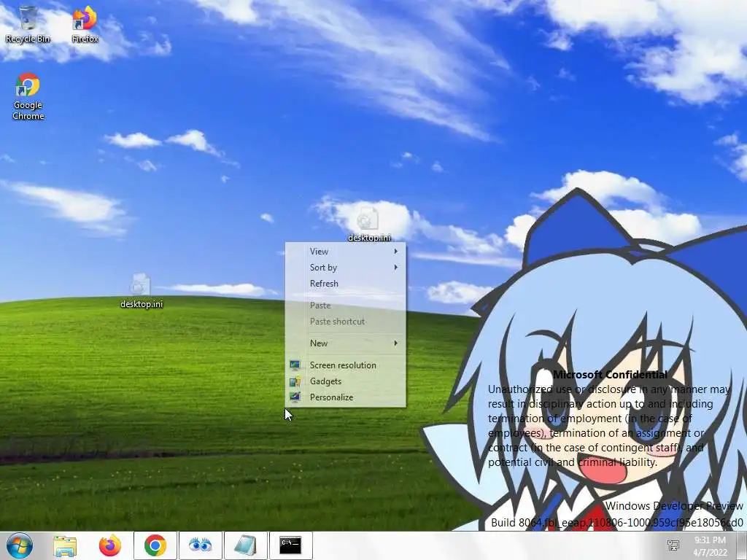Switch to the notepad app in taskbar
Viewport: 747px width, 560px height.
tap(245, 545)
